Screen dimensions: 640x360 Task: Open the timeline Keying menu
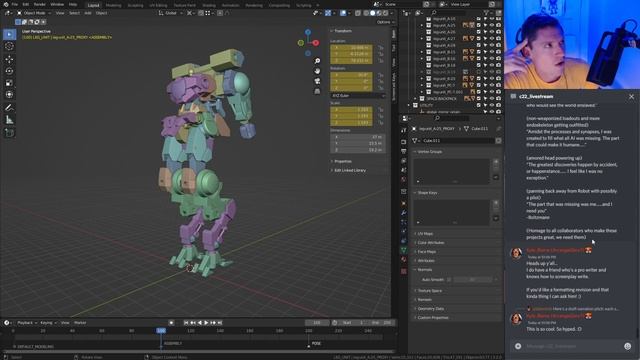48,323
